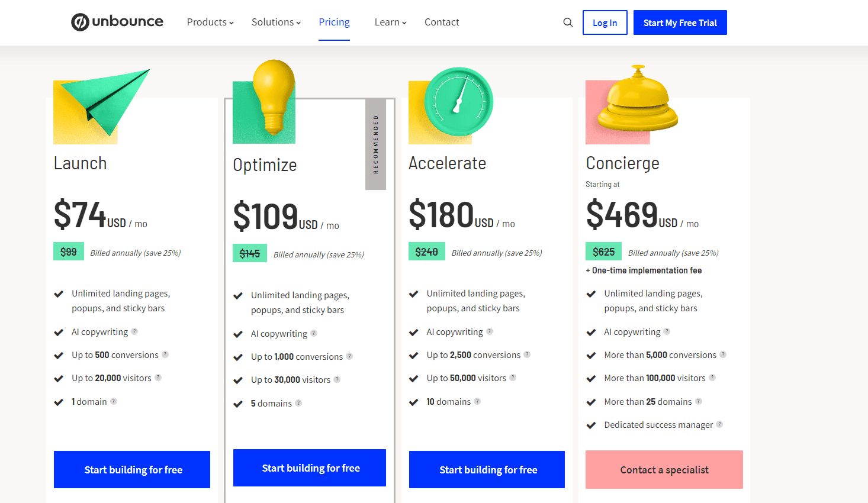868x503 pixels.
Task: Click the Log In button
Action: (605, 22)
